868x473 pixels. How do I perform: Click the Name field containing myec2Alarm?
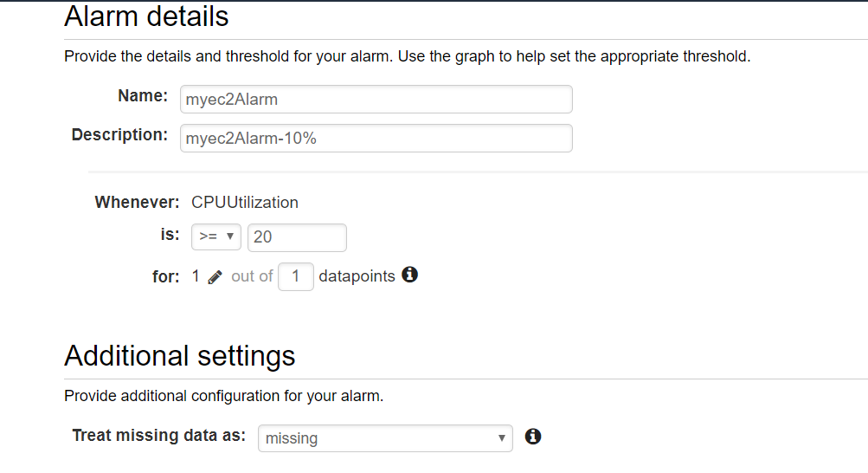click(376, 99)
